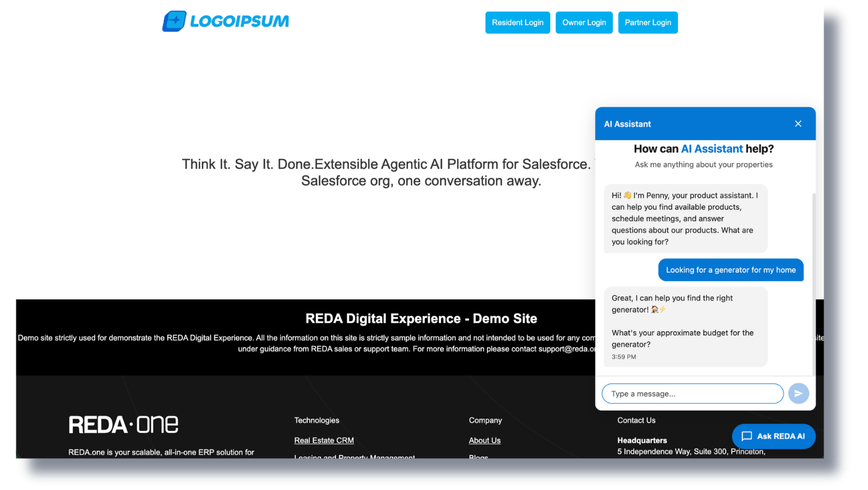Close the AI Assistant chat panel
Viewport: 868px width, 490px height.
click(x=798, y=124)
